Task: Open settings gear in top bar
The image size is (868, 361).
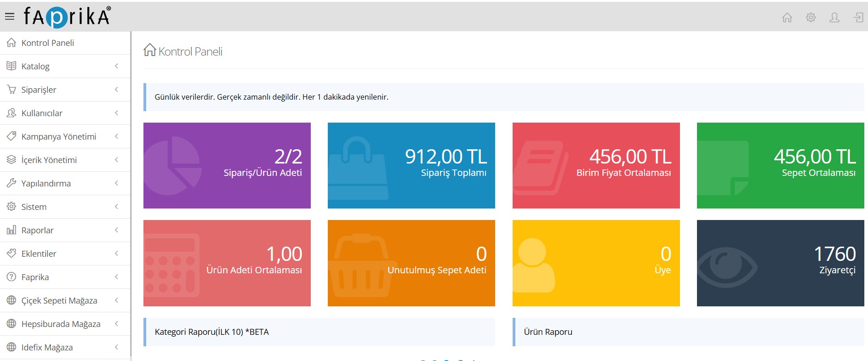Action: coord(811,17)
